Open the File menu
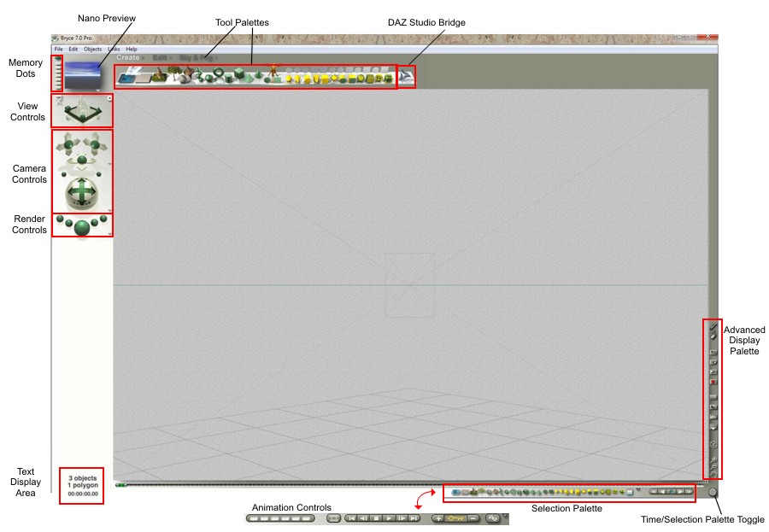This screenshot has width=769, height=532. point(59,50)
